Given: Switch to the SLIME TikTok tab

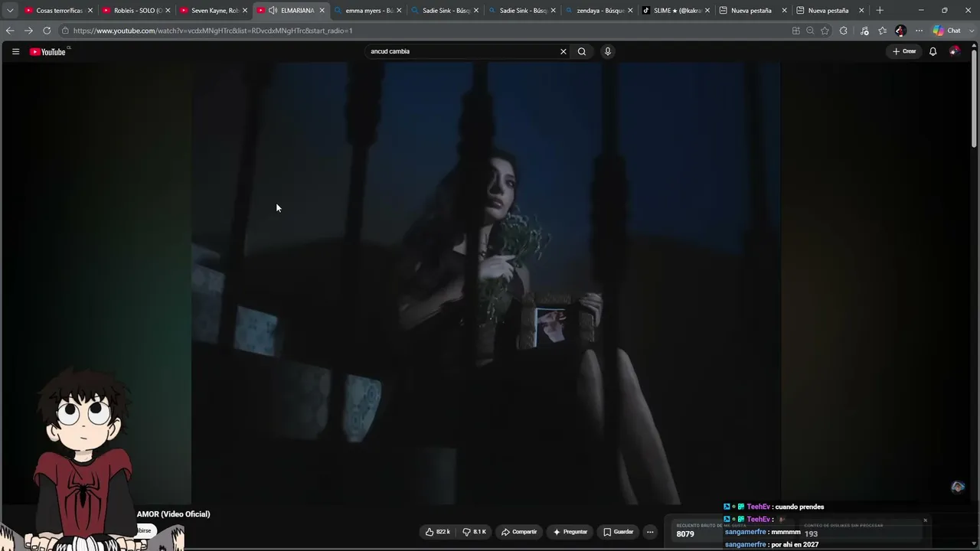Looking at the screenshot, I should click(x=676, y=11).
